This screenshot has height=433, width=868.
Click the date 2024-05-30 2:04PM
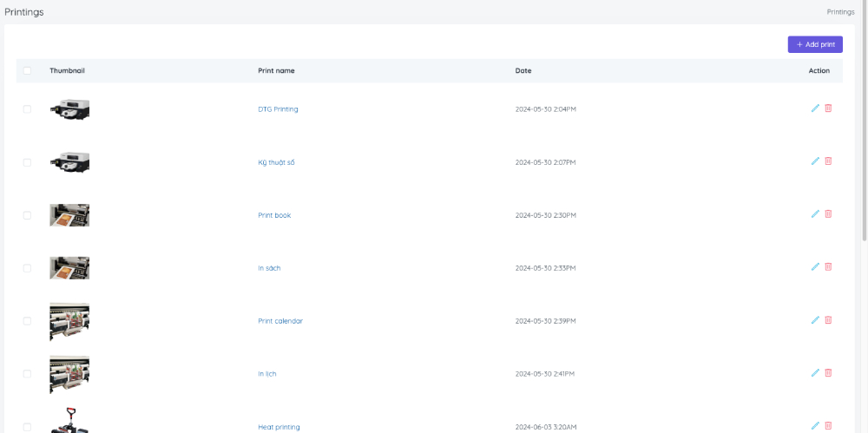pyautogui.click(x=546, y=109)
